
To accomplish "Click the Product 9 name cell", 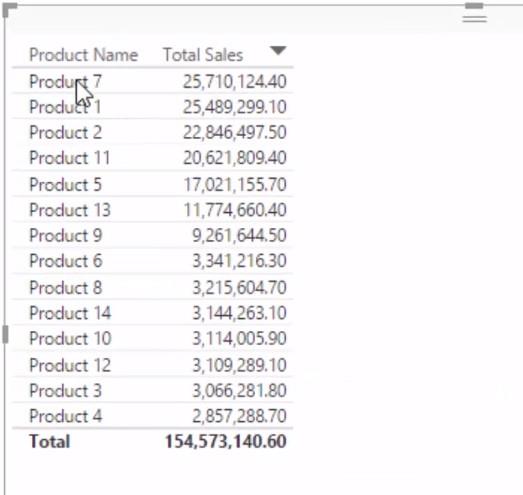I will (65, 235).
